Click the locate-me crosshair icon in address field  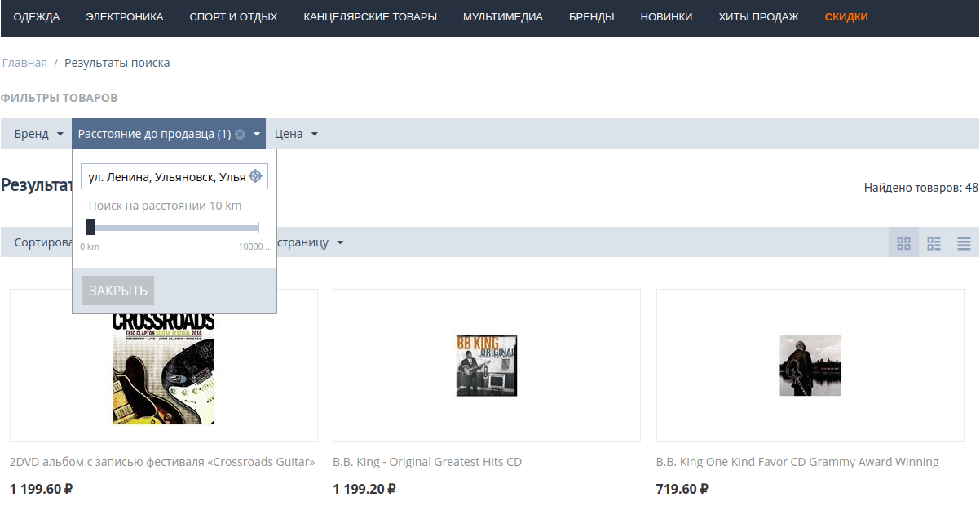255,176
